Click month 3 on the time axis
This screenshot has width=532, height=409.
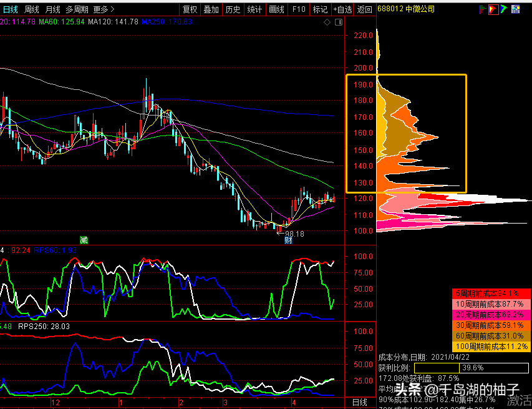click(x=225, y=403)
